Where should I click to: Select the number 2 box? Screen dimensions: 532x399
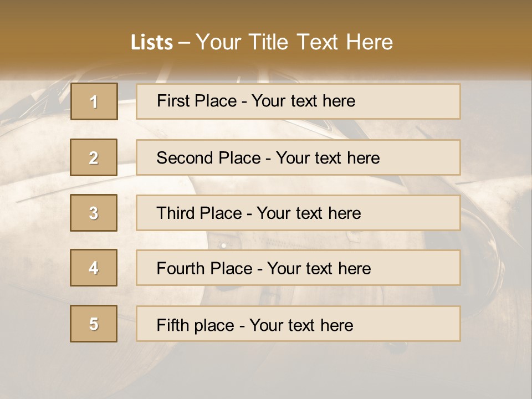(x=94, y=157)
